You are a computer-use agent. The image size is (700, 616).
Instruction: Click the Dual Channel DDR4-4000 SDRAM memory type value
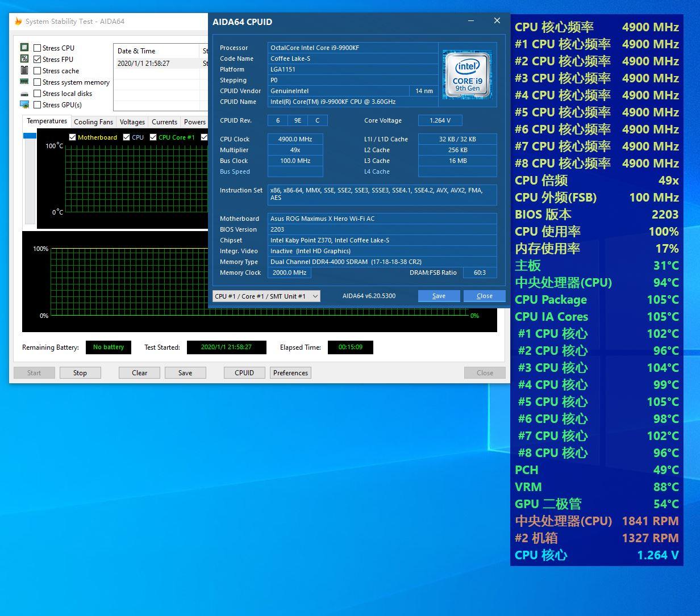click(382, 262)
